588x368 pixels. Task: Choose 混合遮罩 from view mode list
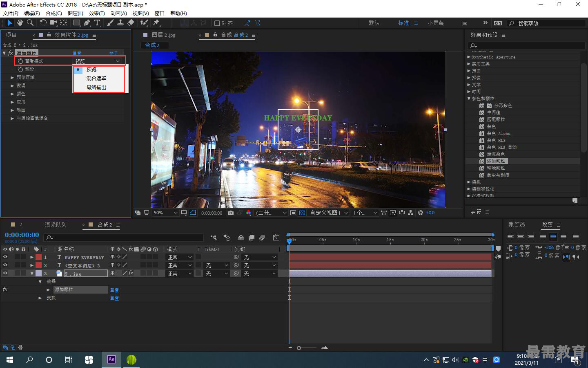tap(96, 78)
